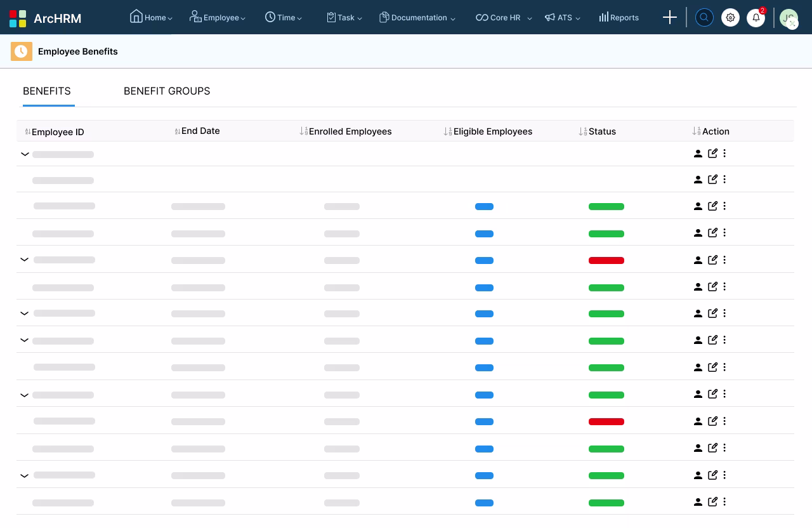The width and height of the screenshot is (812, 528).
Task: Click the first red status indicator bar
Action: pos(606,260)
